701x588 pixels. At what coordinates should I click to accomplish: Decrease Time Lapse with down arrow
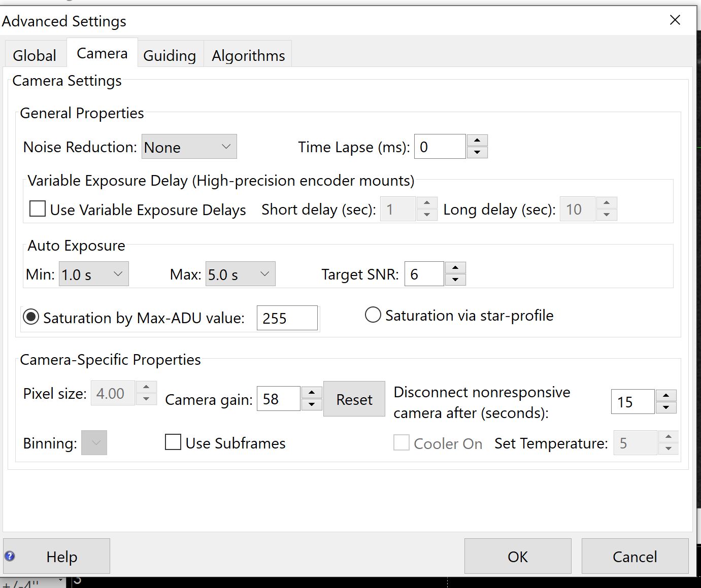(x=477, y=152)
